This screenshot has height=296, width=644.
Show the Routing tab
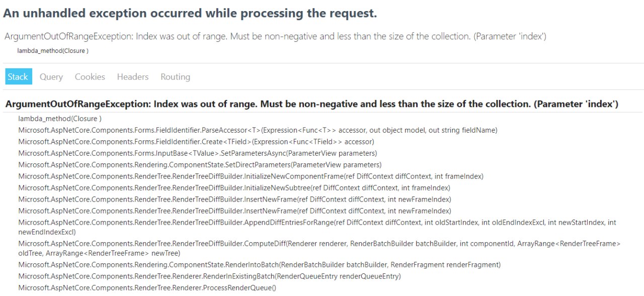(x=176, y=77)
